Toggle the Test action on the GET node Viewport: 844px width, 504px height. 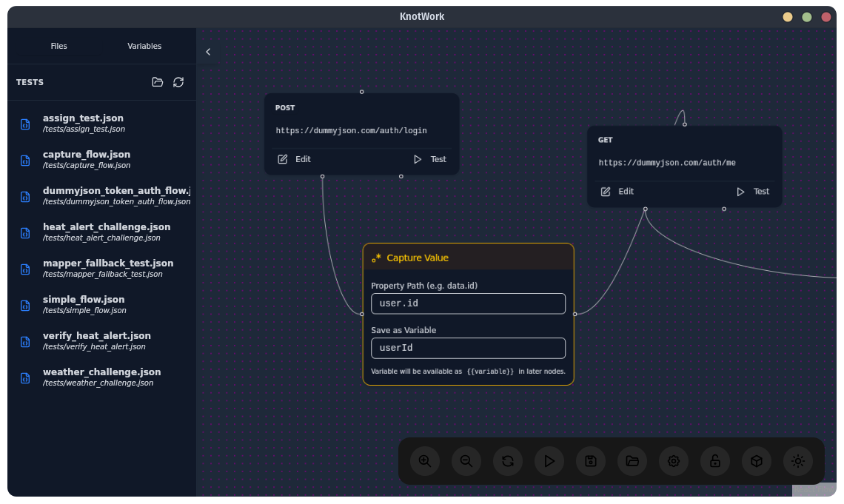[753, 191]
